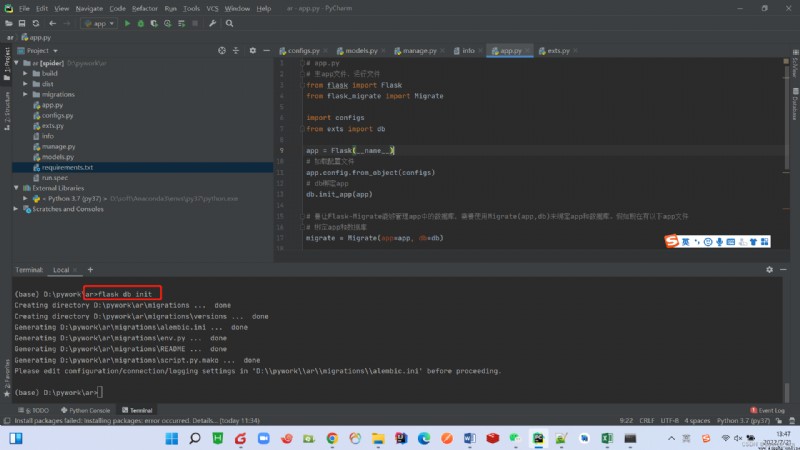The height and width of the screenshot is (450, 800).
Task: Expand the dist folder
Action: [26, 84]
